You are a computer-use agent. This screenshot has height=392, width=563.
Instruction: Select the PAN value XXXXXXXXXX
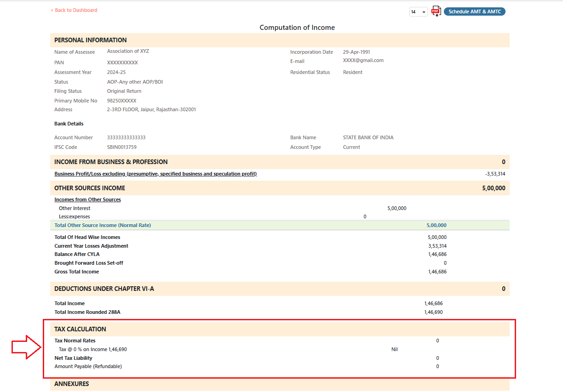[x=122, y=62]
